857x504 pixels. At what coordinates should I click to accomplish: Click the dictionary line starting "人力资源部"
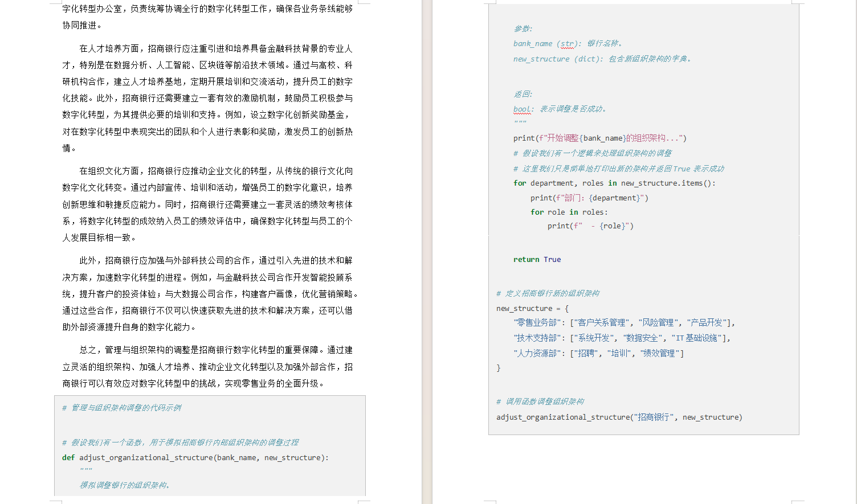[x=599, y=353]
